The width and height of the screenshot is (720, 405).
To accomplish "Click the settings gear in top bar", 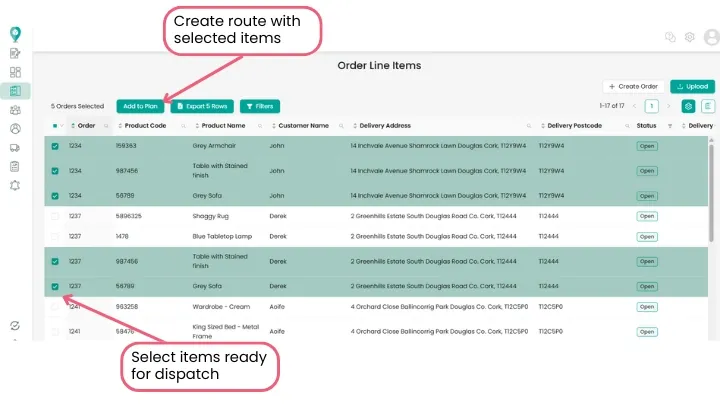I will coord(690,37).
